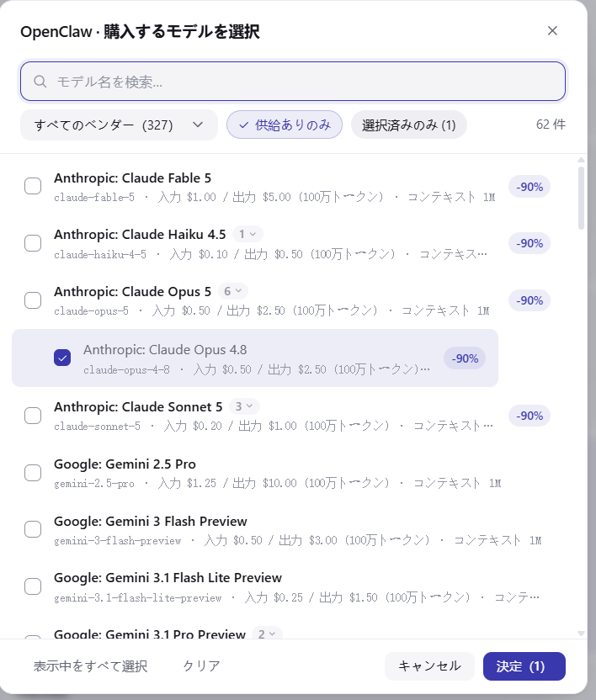This screenshot has height=700, width=596.
Task: Click the -90% badge for Claude Haiku 4.5
Action: tap(529, 243)
